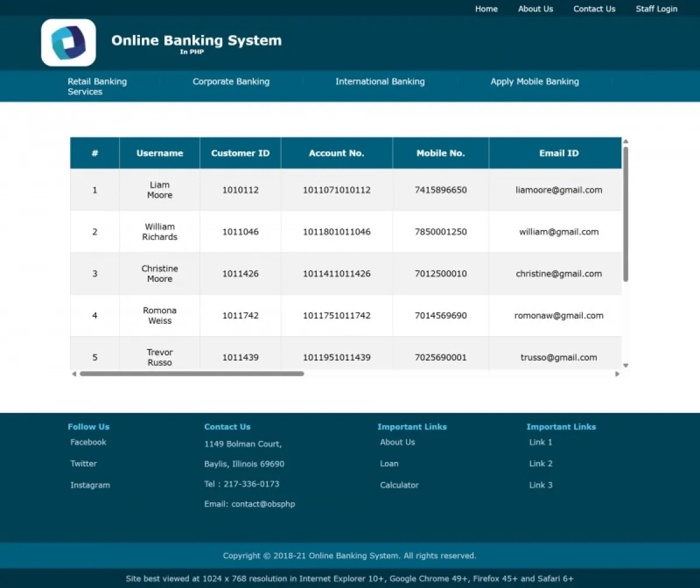Open the Facebook footer link
The image size is (700, 588).
[88, 442]
